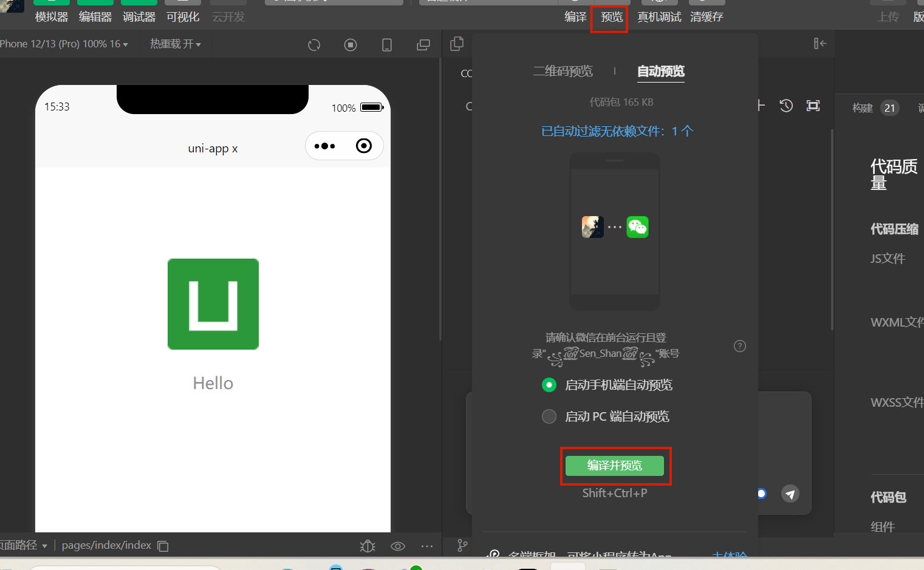The image size is (924, 570).
Task: Click the green uni-app logo image
Action: (213, 304)
